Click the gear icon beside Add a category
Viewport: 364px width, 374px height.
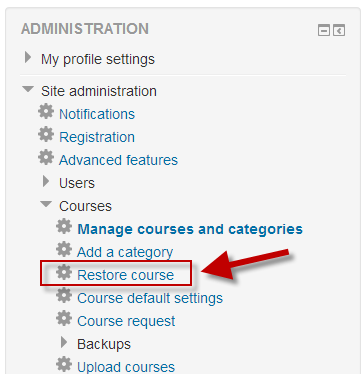tap(64, 249)
